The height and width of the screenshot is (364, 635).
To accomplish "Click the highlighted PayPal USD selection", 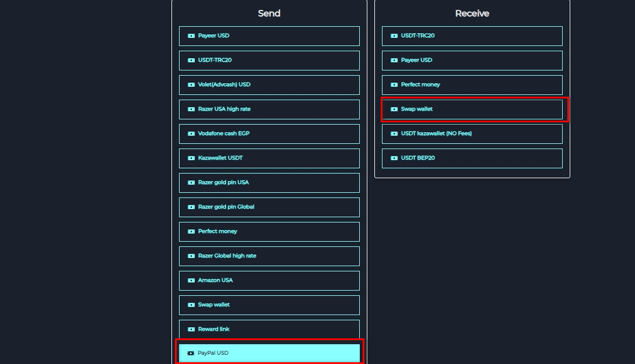I will (269, 352).
